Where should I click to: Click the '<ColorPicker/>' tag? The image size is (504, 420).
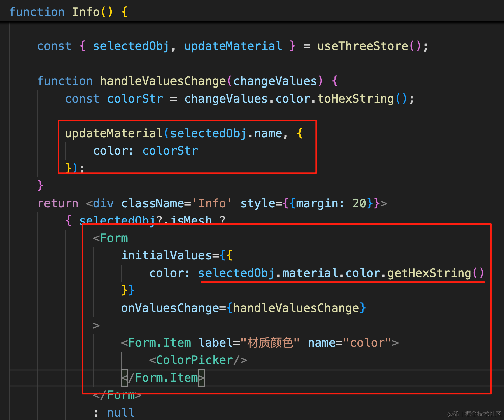pyautogui.click(x=198, y=360)
